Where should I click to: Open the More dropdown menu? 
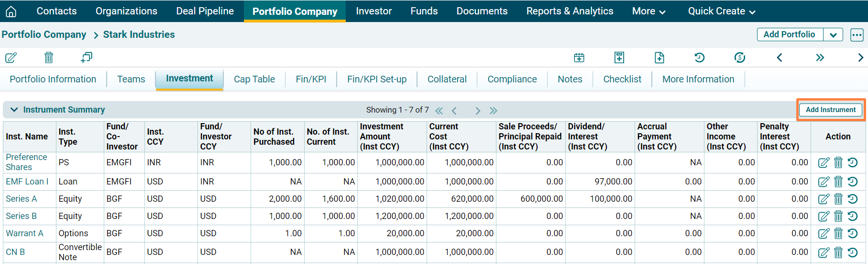click(648, 11)
